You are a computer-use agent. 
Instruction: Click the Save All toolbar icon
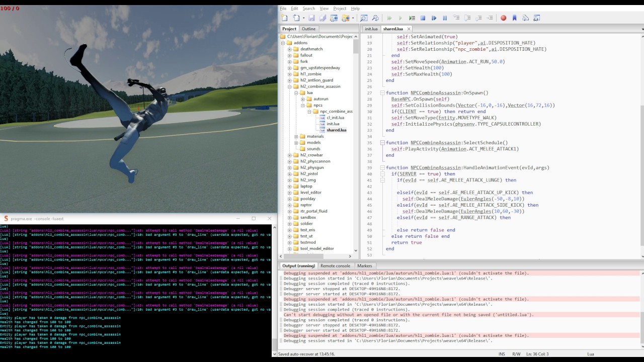coord(323,18)
